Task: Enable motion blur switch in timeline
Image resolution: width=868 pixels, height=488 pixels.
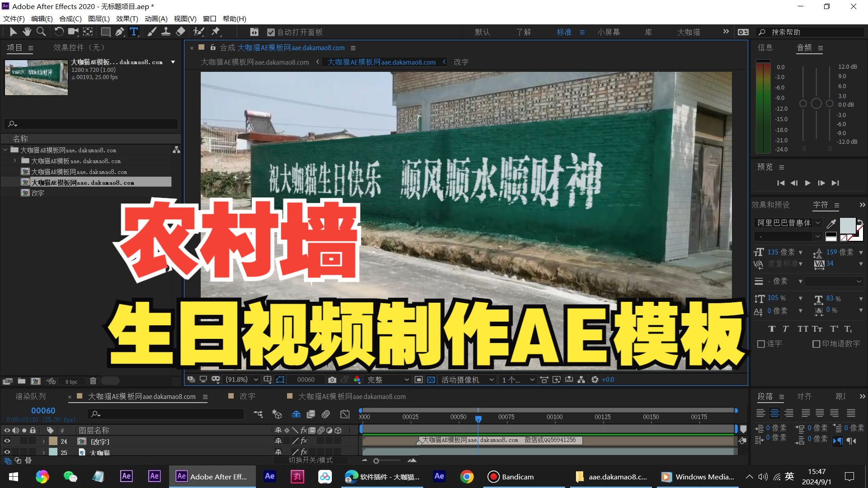Action: 326,414
